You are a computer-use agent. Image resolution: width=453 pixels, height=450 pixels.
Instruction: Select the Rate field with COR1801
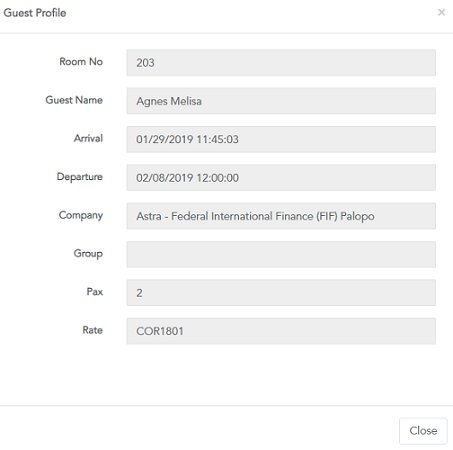pyautogui.click(x=281, y=331)
